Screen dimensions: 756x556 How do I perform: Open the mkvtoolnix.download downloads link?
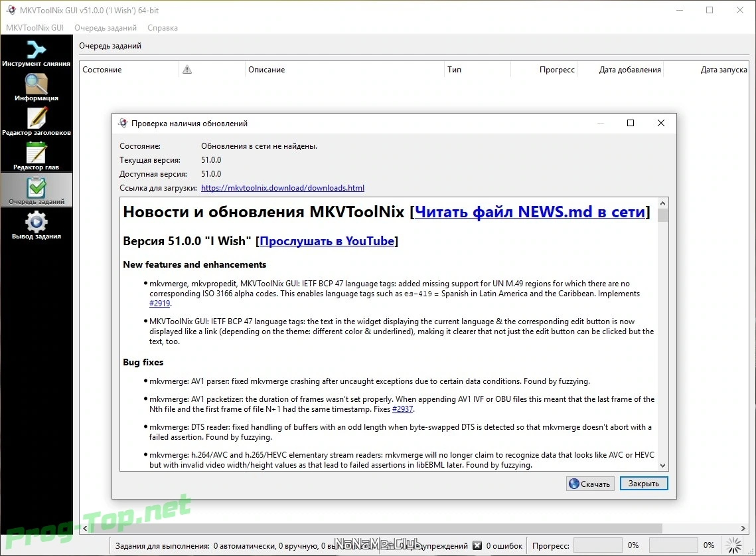point(283,188)
